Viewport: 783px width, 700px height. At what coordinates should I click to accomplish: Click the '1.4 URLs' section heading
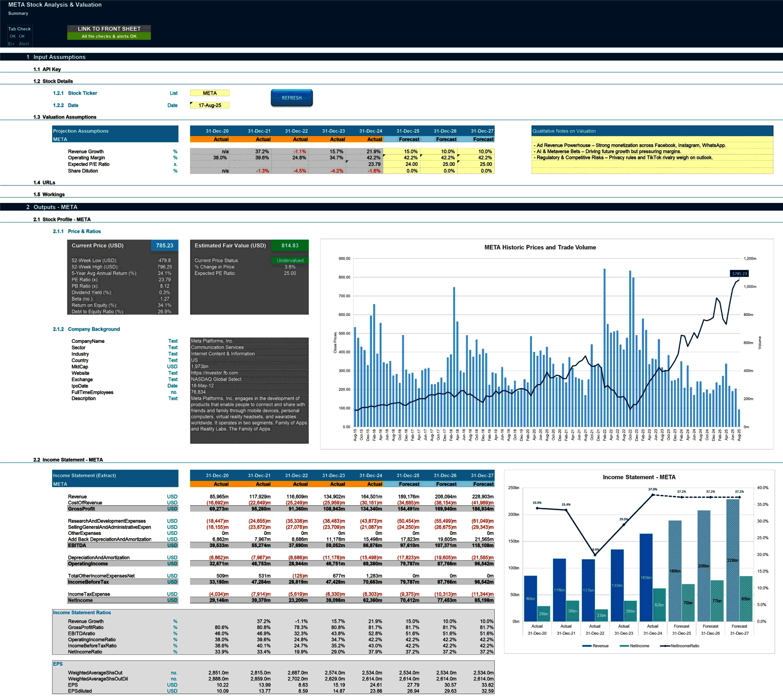pos(44,183)
